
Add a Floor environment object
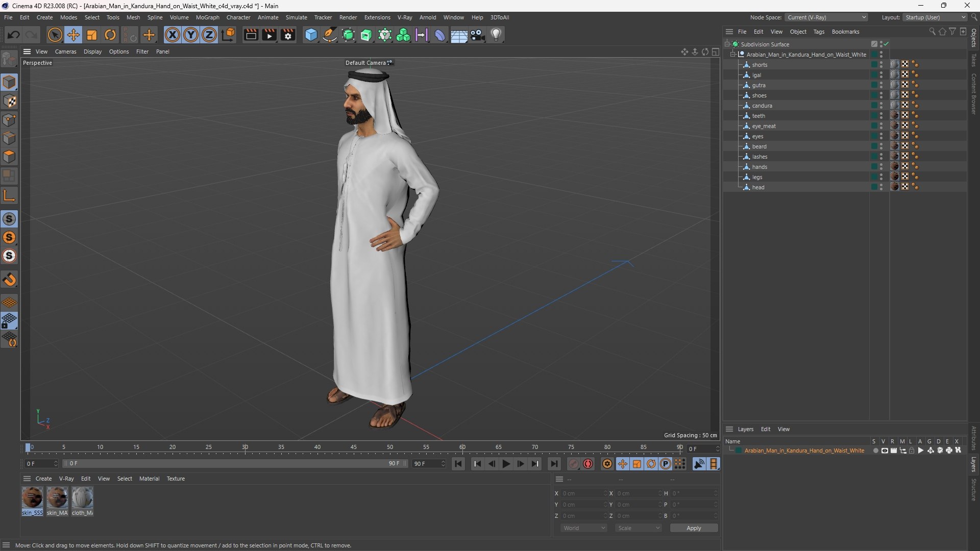click(x=459, y=35)
